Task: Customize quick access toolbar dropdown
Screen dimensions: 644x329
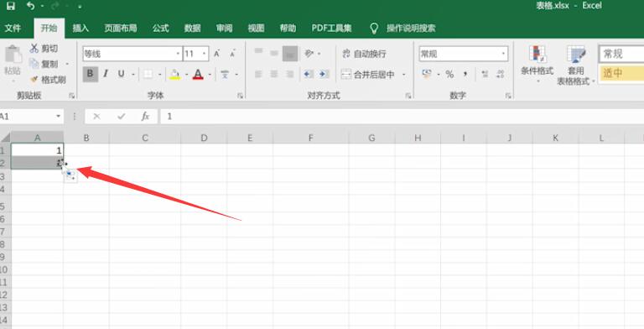Action: [x=80, y=7]
